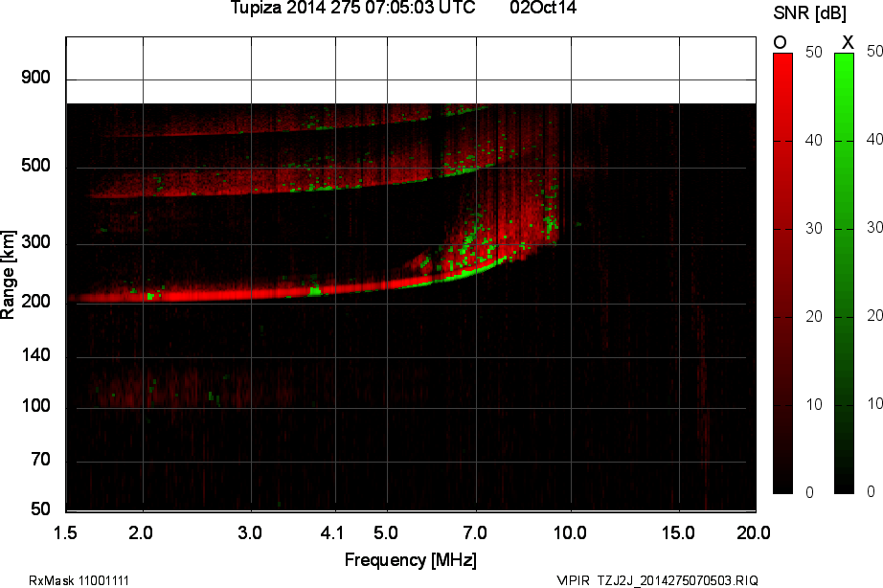Select the RxMask 11001111 text
This screenshot has height=588, width=883.
(x=79, y=580)
